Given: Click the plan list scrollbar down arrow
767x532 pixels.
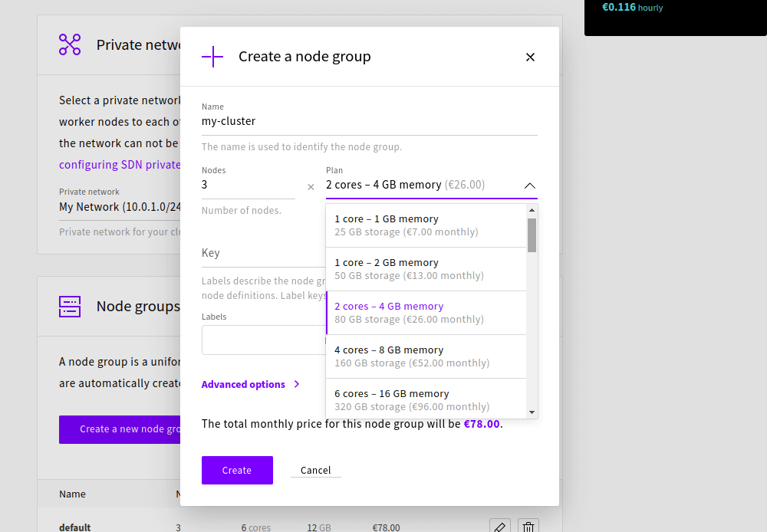Looking at the screenshot, I should pos(532,412).
